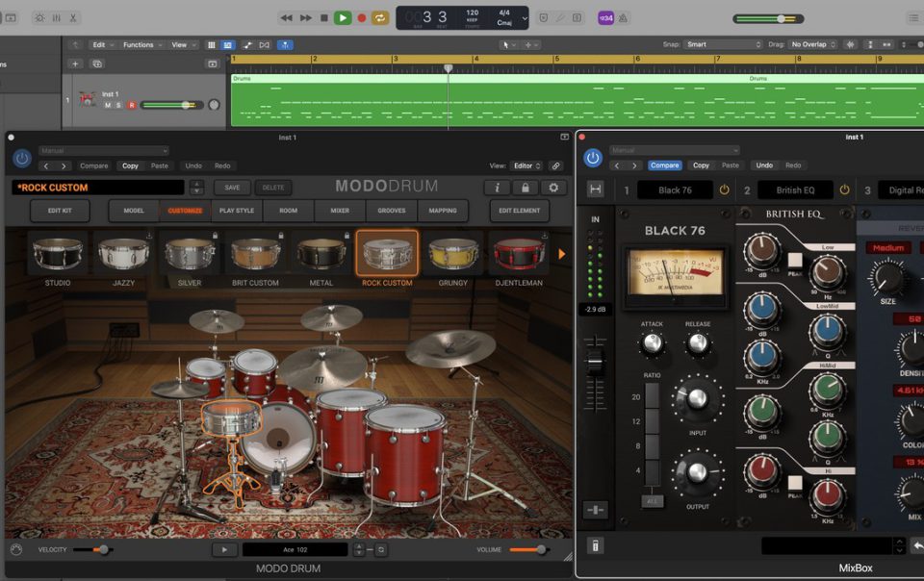Toggle the Black 76 slot power button
This screenshot has width=924, height=581.
[x=725, y=189]
